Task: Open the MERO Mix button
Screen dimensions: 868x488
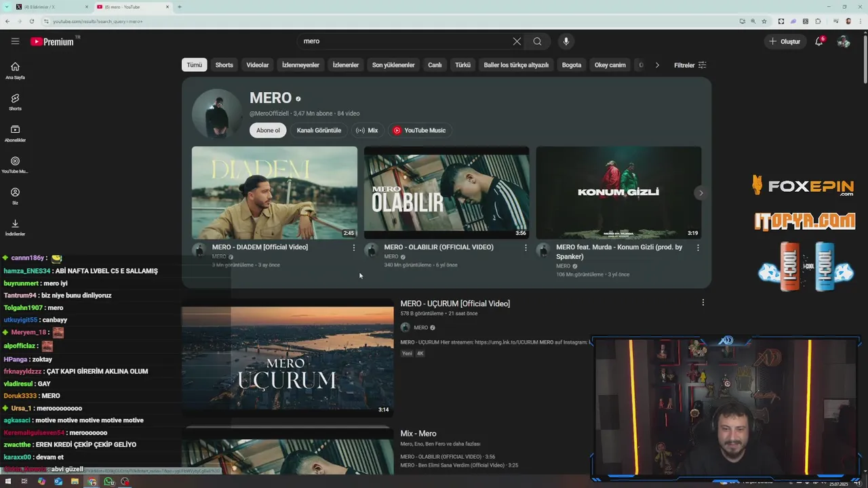Action: point(367,130)
